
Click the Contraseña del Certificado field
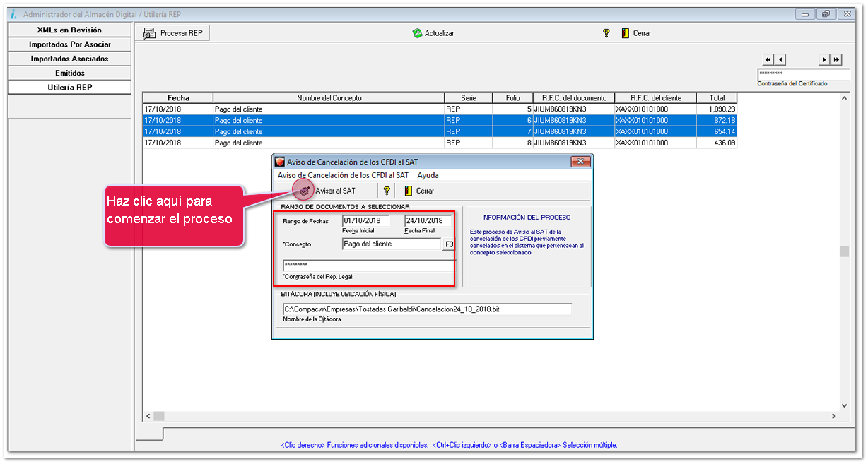[x=802, y=73]
